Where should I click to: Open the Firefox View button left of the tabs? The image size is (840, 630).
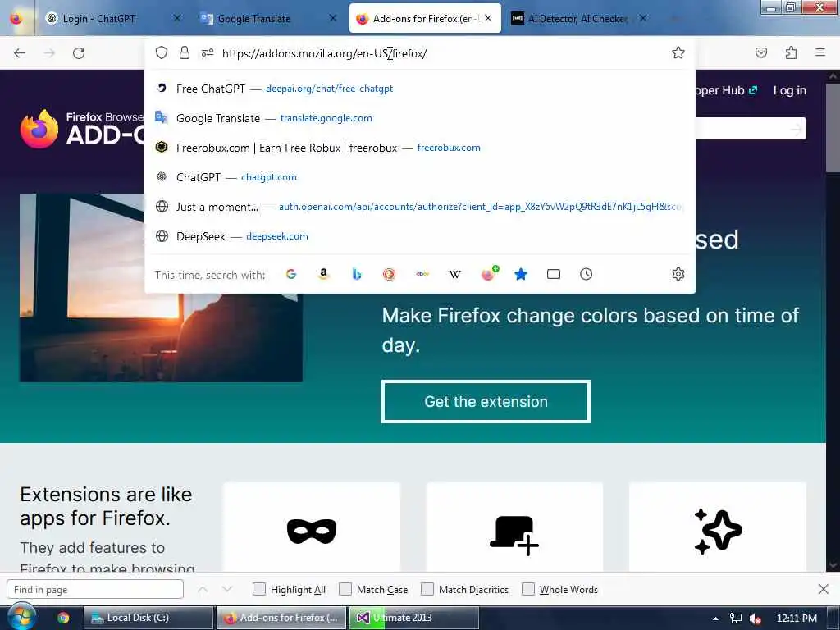(16, 19)
